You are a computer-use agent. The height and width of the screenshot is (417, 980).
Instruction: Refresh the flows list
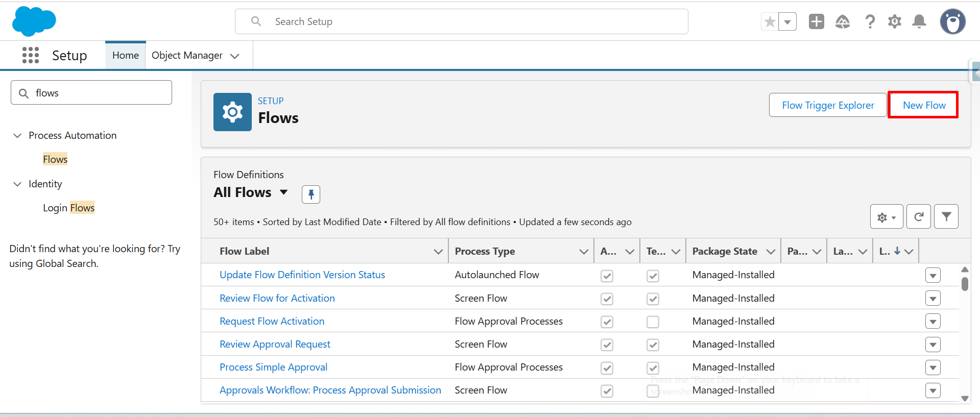pos(919,217)
